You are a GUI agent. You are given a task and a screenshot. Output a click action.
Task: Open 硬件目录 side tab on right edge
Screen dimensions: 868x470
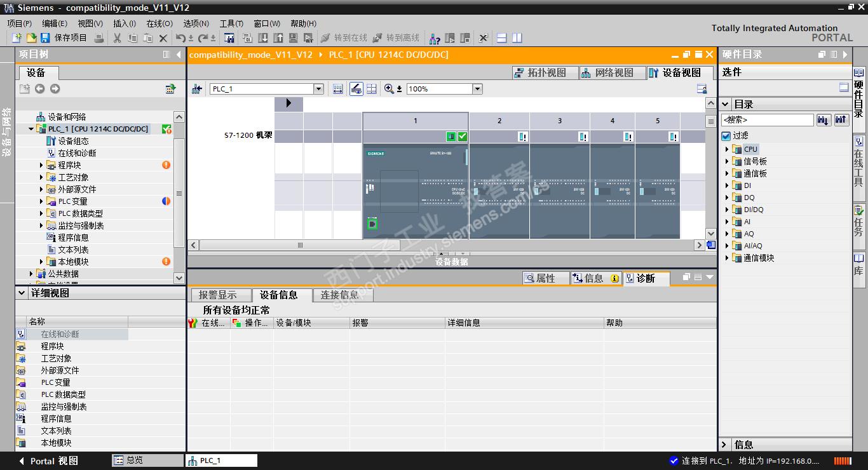859,93
